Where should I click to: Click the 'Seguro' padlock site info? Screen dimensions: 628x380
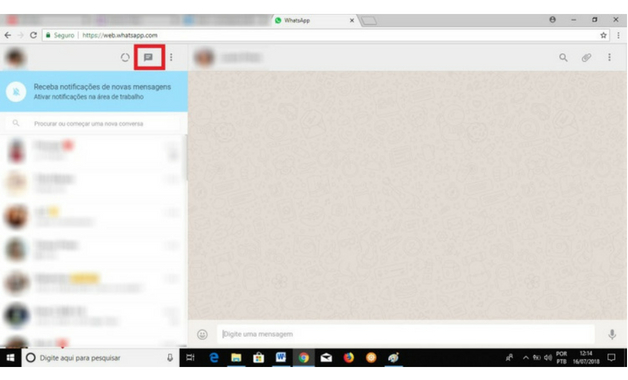pos(60,35)
